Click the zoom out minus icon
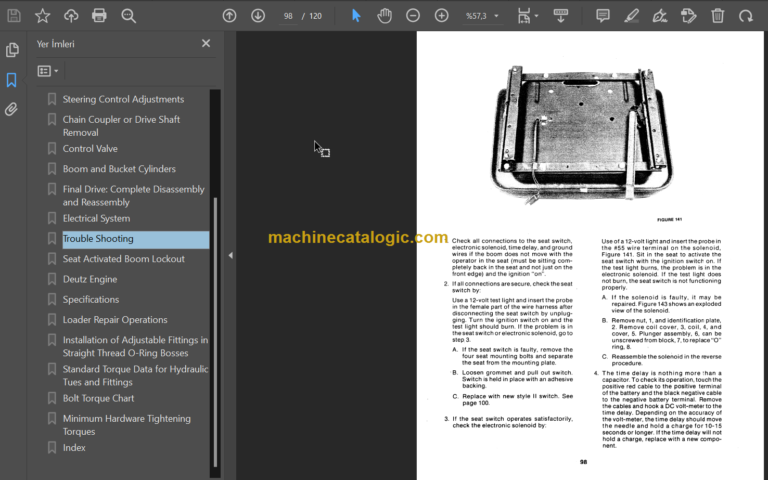768x480 pixels. click(x=413, y=15)
